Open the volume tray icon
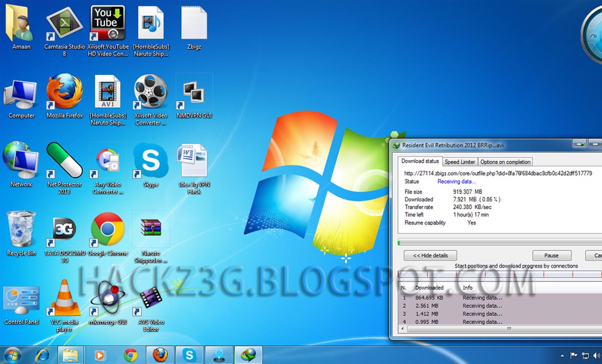Viewport: 602px width, 364px height. pos(597,355)
